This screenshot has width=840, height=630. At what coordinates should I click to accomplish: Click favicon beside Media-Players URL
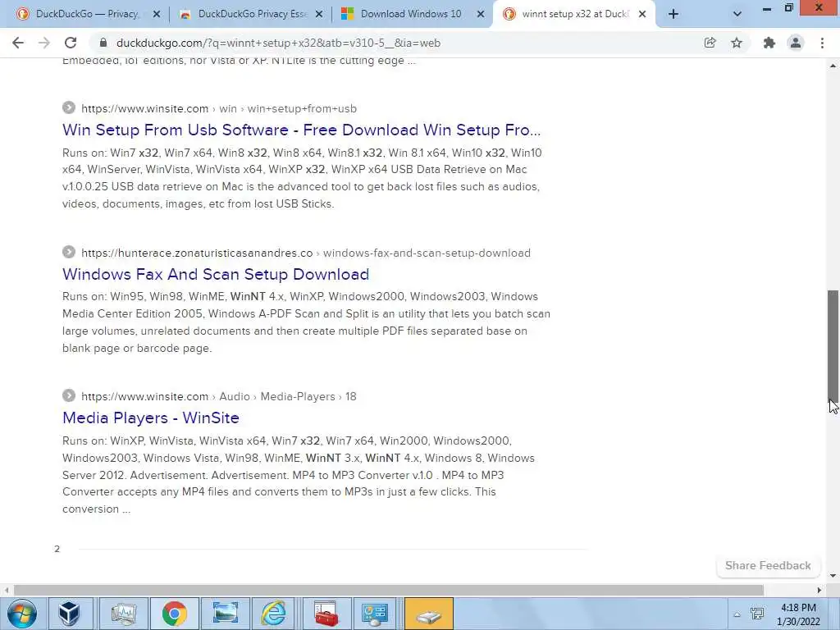(x=69, y=395)
